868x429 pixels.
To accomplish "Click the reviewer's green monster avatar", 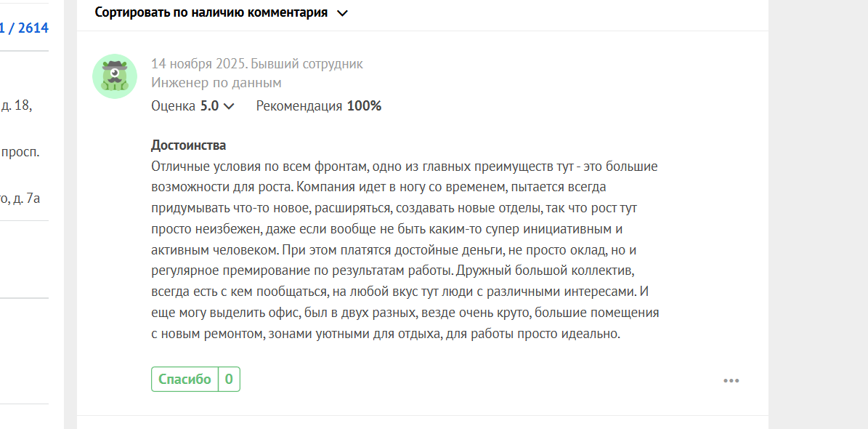I will coord(115,76).
